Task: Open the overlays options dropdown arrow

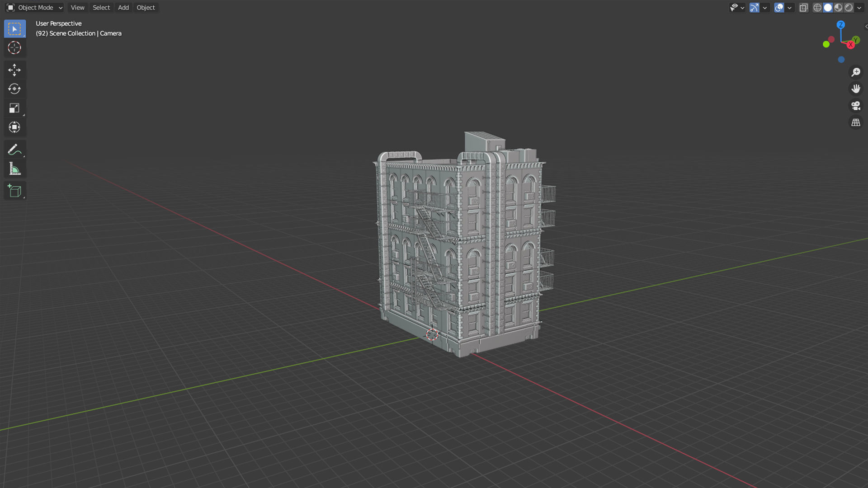Action: point(789,8)
